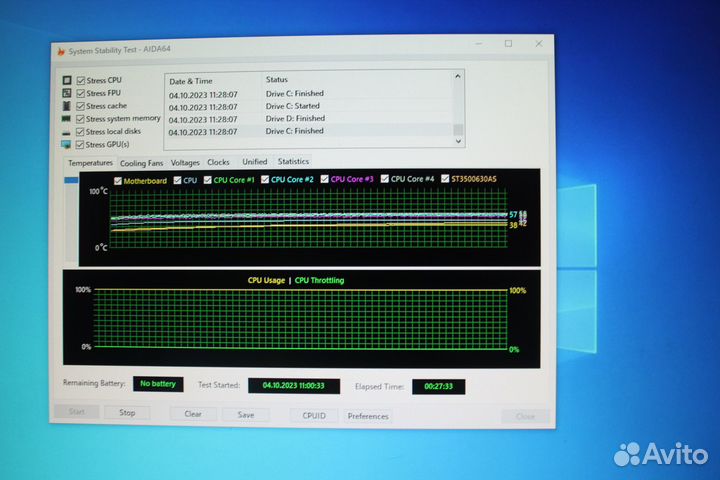Click the Stop button
The image size is (720, 480).
[x=127, y=412]
